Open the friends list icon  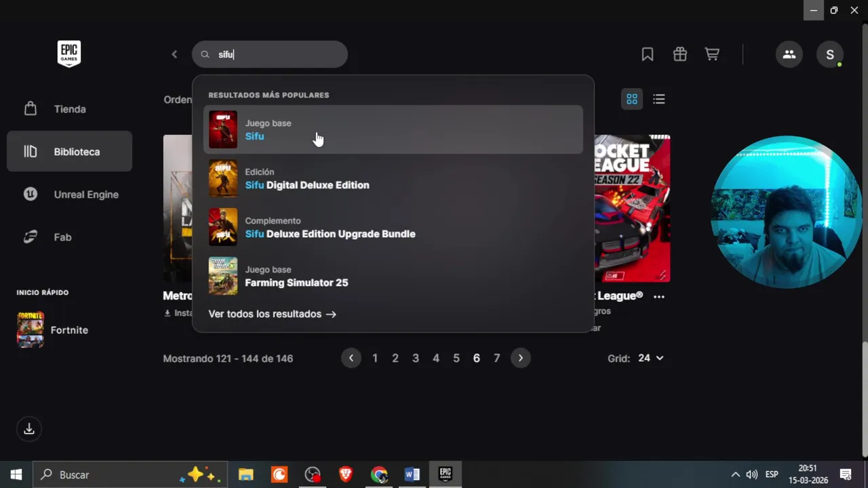[x=789, y=54]
